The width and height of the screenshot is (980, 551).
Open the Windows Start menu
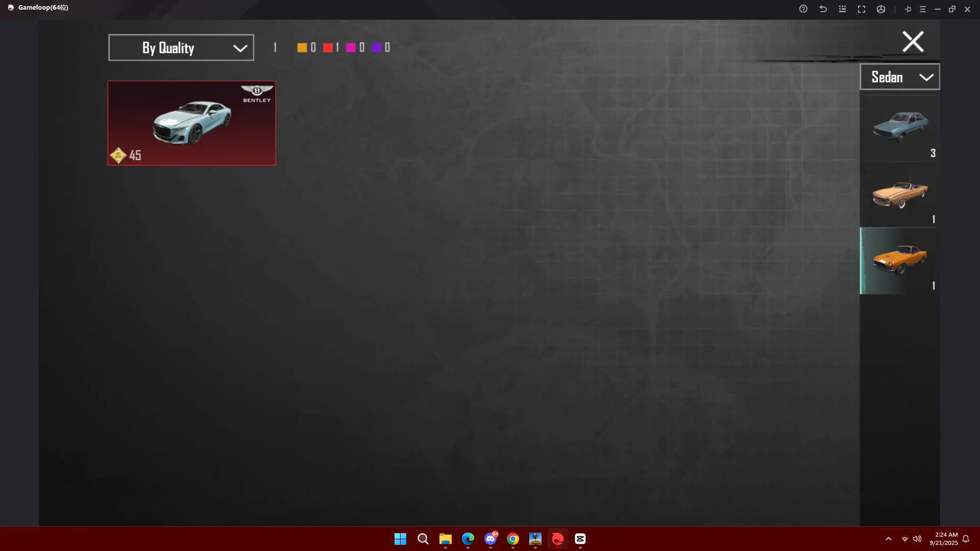pyautogui.click(x=400, y=539)
